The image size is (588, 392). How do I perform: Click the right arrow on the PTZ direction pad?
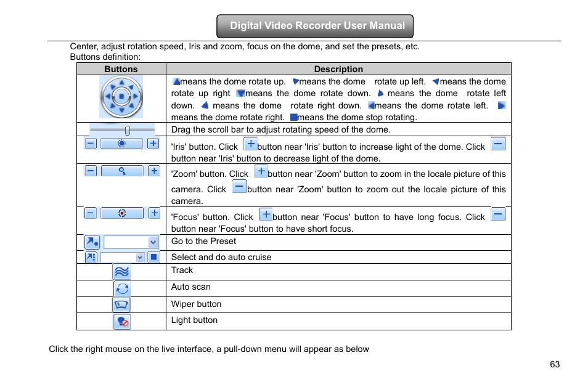pyautogui.click(x=136, y=96)
